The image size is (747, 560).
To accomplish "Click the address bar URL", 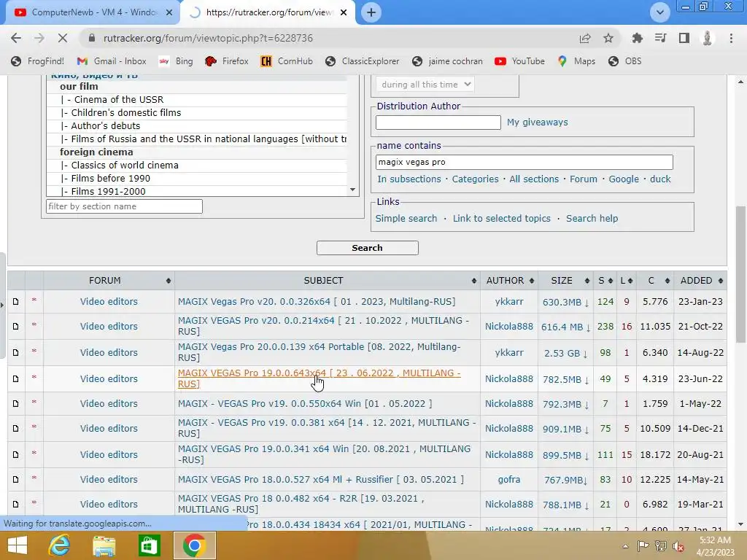I will (208, 38).
